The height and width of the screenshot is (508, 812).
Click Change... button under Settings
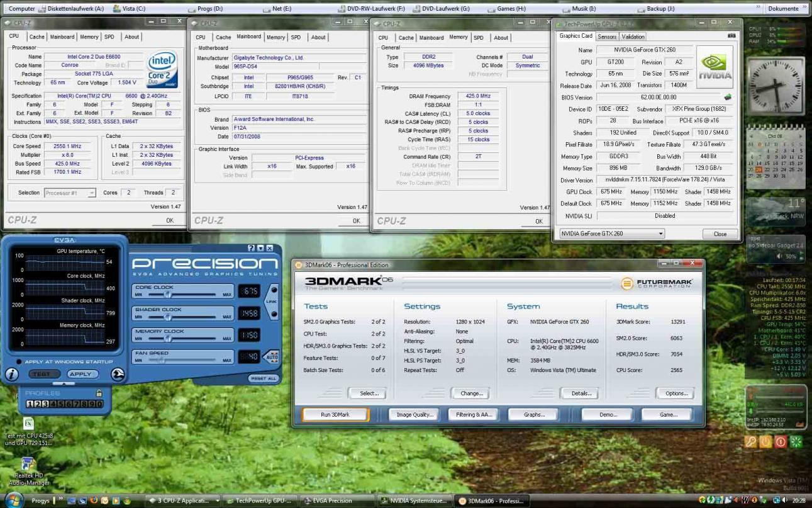pos(471,393)
